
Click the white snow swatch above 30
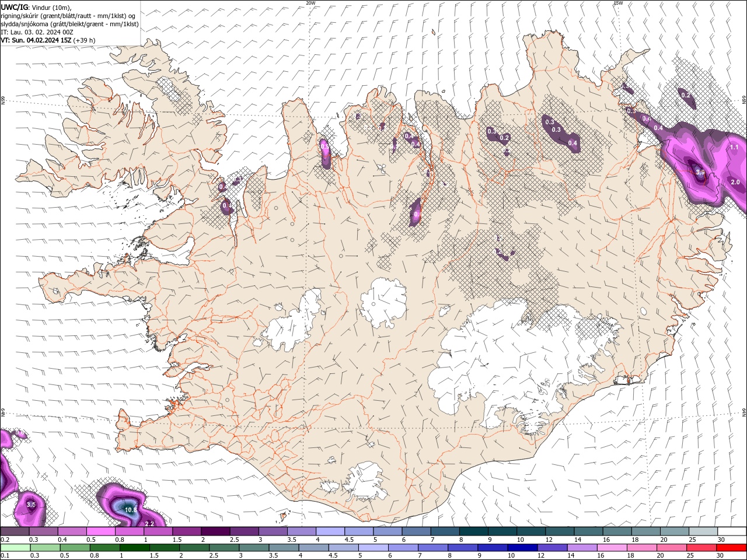pyautogui.click(x=732, y=531)
